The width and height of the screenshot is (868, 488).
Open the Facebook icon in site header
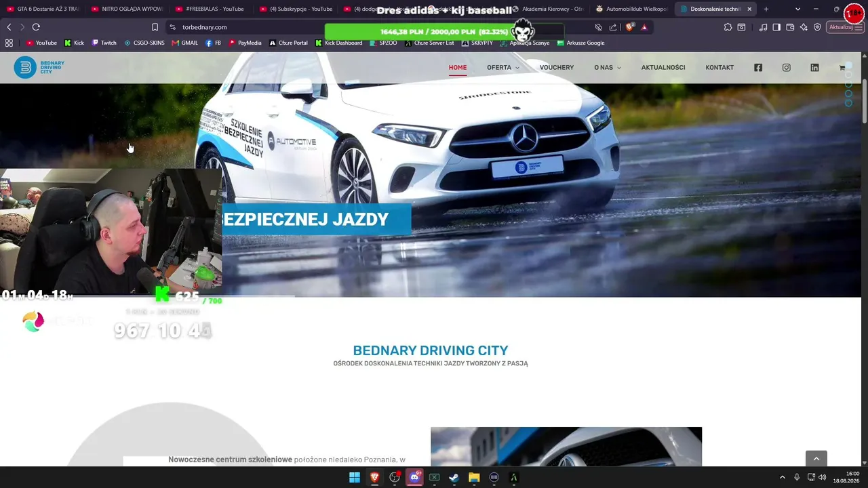click(x=758, y=68)
